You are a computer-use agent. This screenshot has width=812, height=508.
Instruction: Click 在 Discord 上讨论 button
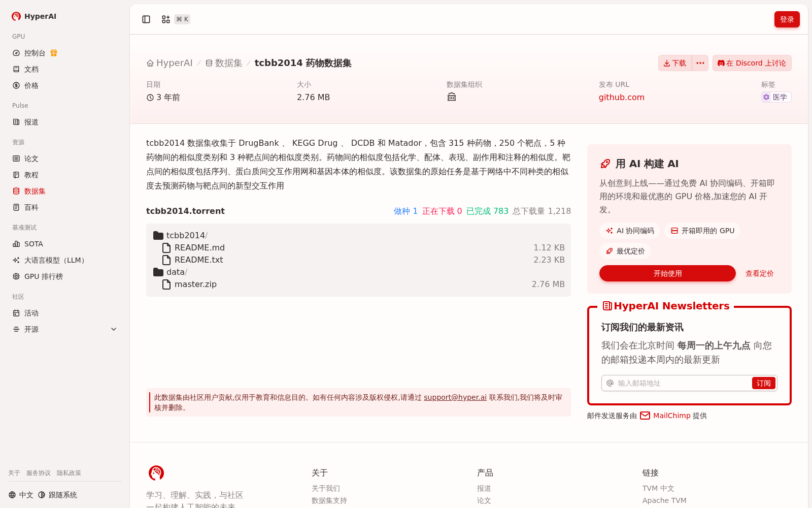click(752, 63)
